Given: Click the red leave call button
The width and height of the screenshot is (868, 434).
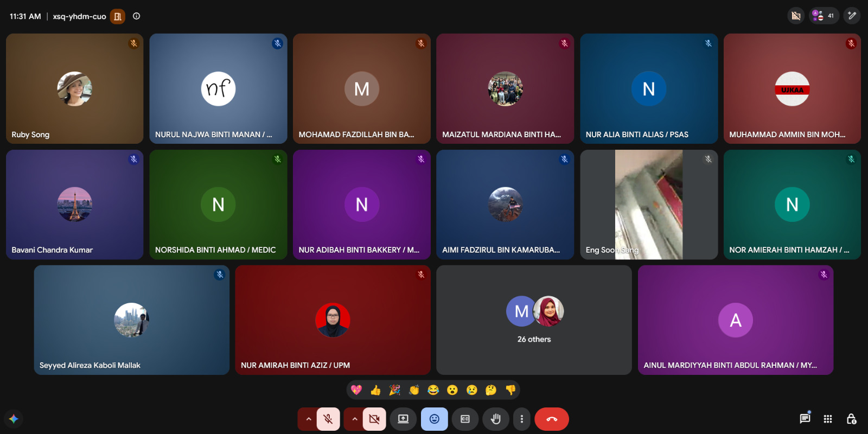Looking at the screenshot, I should pos(552,419).
